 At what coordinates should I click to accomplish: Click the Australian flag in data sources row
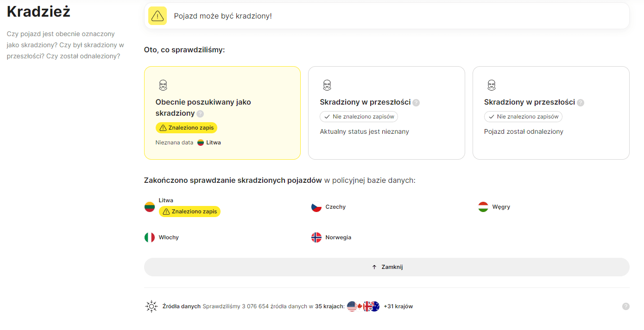pos(374,306)
